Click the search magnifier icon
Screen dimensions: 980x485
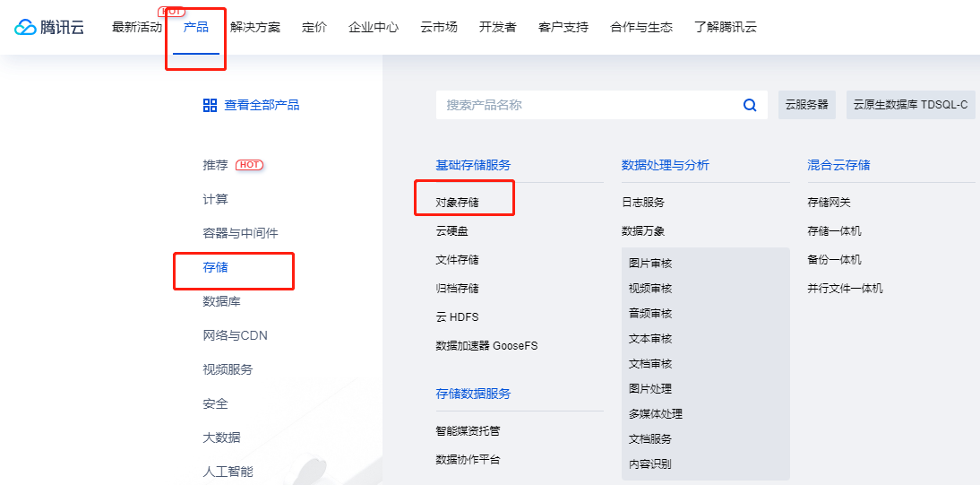coord(750,105)
